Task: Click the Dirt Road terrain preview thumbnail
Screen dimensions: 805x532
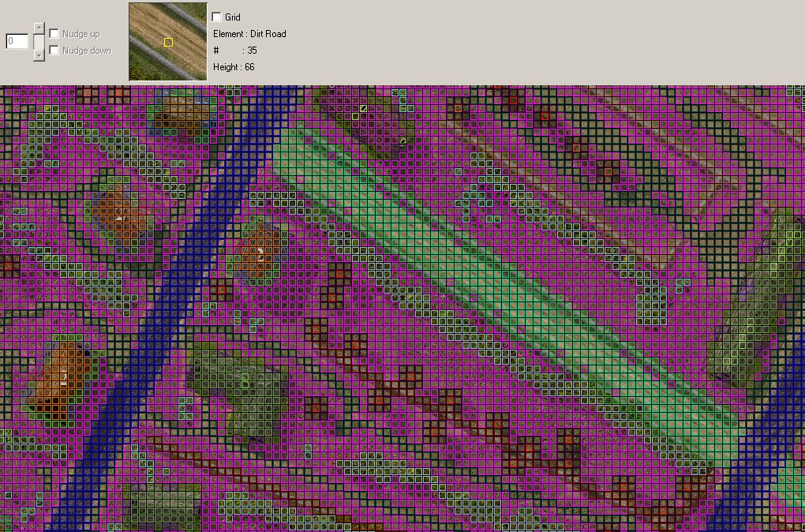Action: click(x=168, y=42)
